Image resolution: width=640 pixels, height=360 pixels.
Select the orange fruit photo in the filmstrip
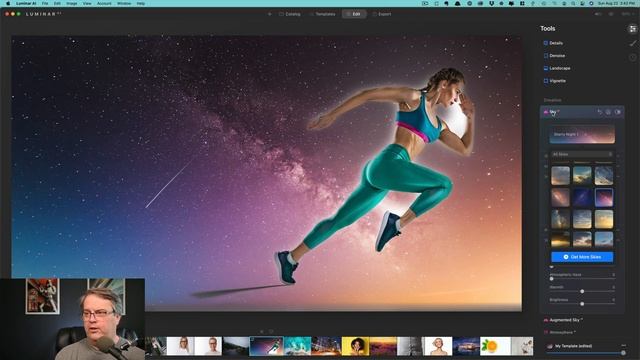coord(495,346)
